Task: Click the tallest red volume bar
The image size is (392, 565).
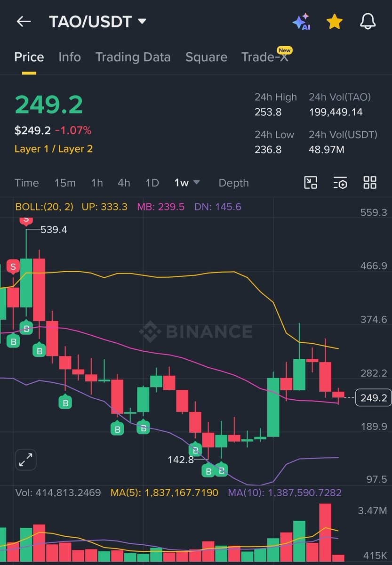Action: tap(325, 532)
